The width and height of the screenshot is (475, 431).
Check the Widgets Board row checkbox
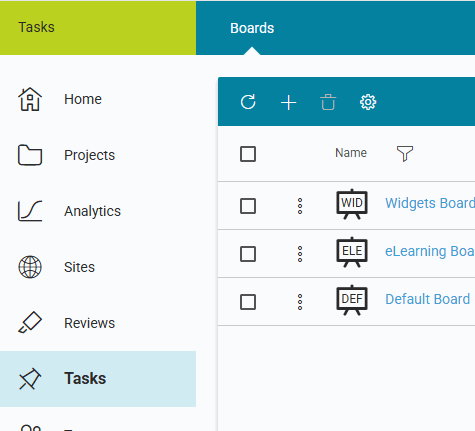248,206
